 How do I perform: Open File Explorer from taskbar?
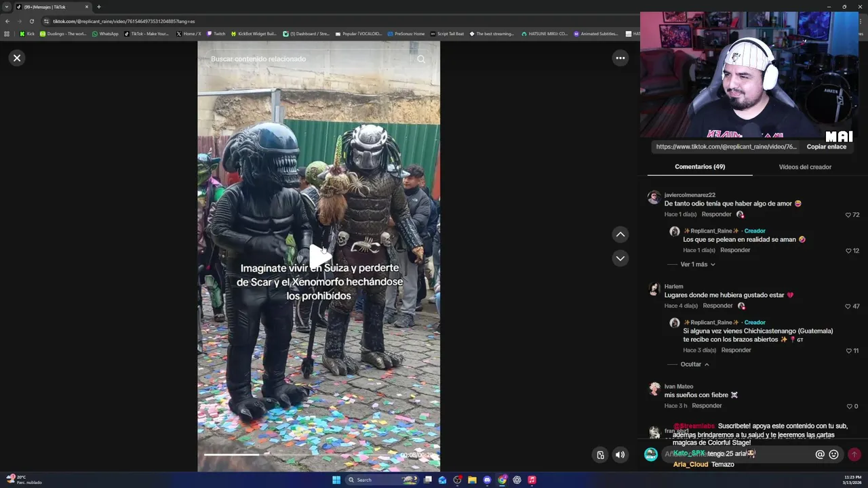472,480
